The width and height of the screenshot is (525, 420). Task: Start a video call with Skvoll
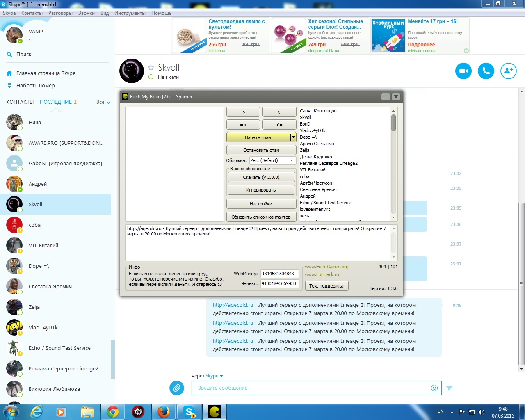click(463, 71)
